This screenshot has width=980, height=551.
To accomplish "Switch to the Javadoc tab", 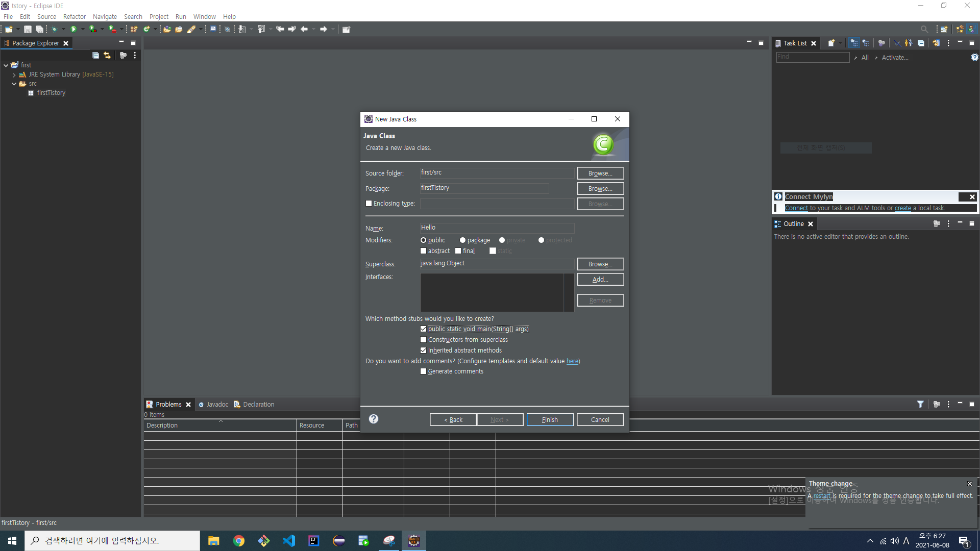I will (x=214, y=404).
